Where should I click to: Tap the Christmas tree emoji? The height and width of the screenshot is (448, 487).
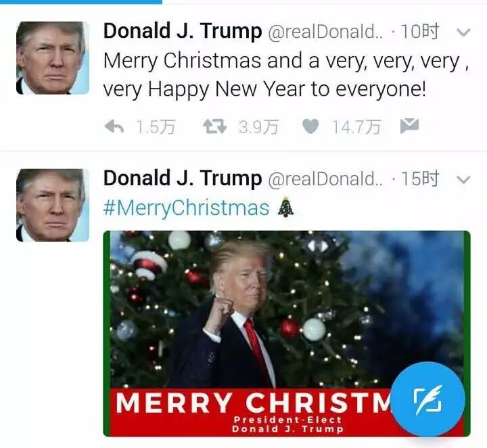285,207
